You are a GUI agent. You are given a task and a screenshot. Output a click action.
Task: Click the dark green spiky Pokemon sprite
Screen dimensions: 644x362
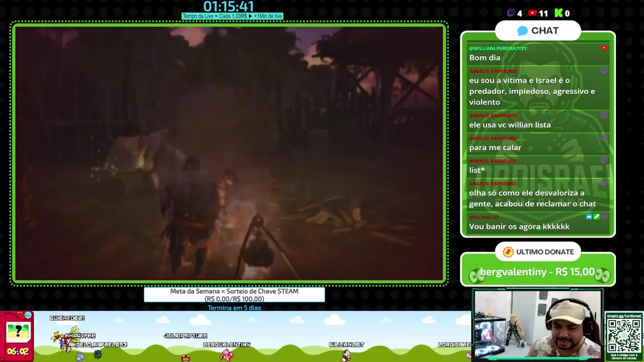[x=98, y=355]
